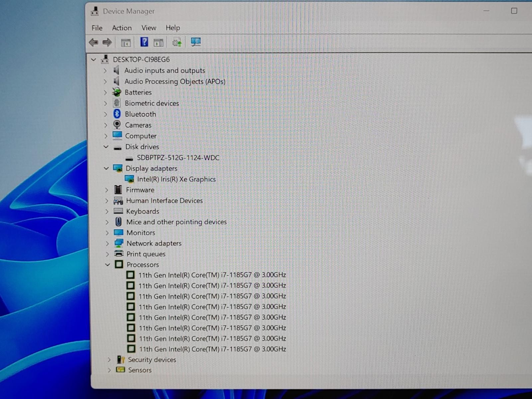Open the blue Help question mark icon
The height and width of the screenshot is (399, 532).
click(x=144, y=42)
